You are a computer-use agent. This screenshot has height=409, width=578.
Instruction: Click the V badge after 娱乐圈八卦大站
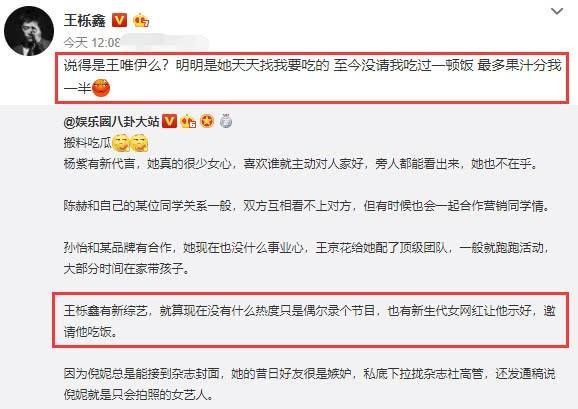170,121
